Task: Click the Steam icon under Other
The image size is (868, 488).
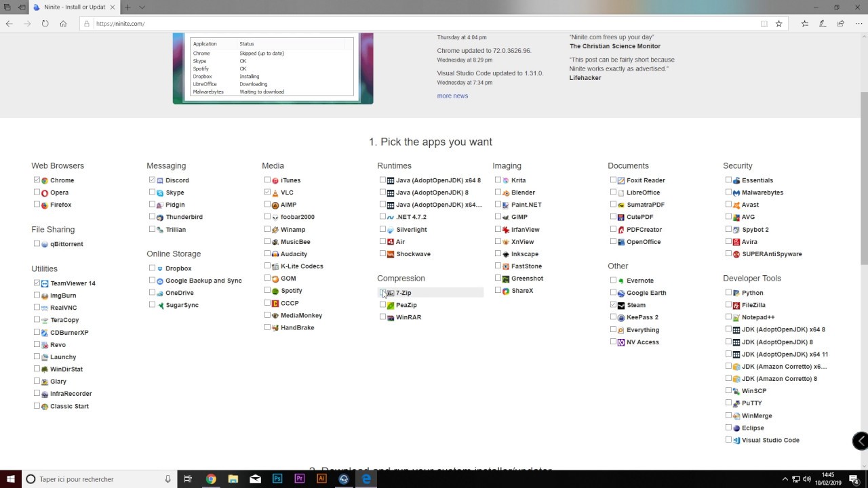Action: (x=621, y=305)
